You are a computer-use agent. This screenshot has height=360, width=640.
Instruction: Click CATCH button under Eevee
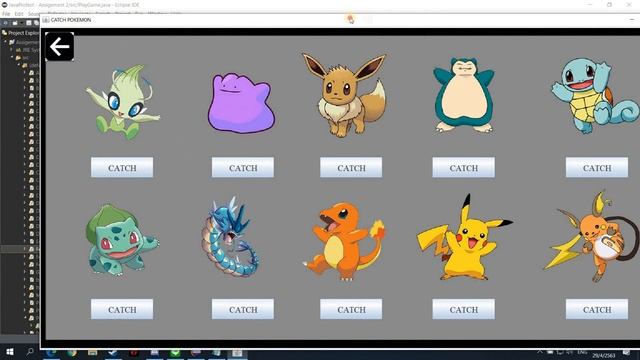coord(351,167)
